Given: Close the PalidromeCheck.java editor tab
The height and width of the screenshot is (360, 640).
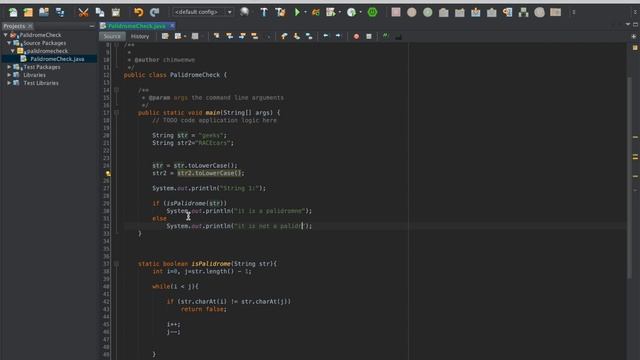Looking at the screenshot, I should (172, 26).
